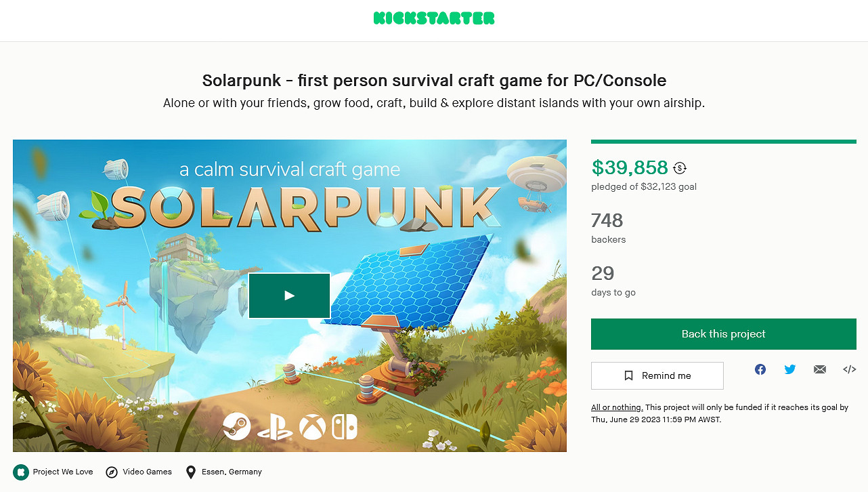Play the Solarpunk campaign video
868x492 pixels.
click(x=289, y=295)
